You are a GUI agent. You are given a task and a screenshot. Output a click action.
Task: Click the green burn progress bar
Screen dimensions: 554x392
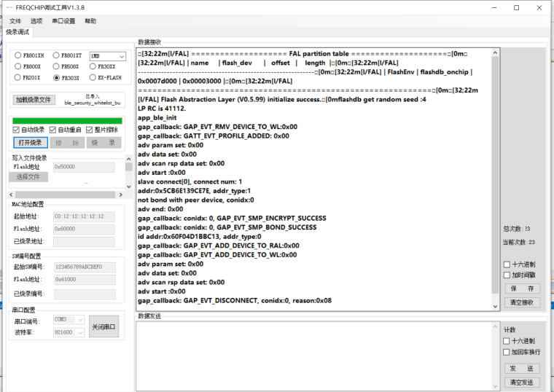67,120
